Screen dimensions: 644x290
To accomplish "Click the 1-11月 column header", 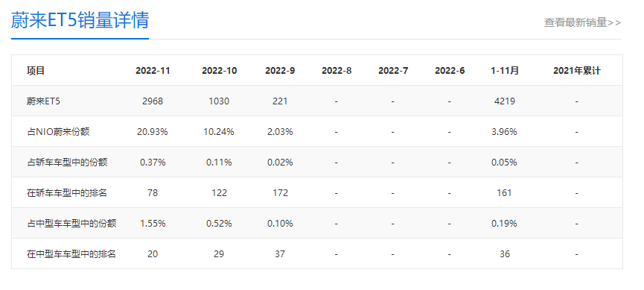I will 504,71.
